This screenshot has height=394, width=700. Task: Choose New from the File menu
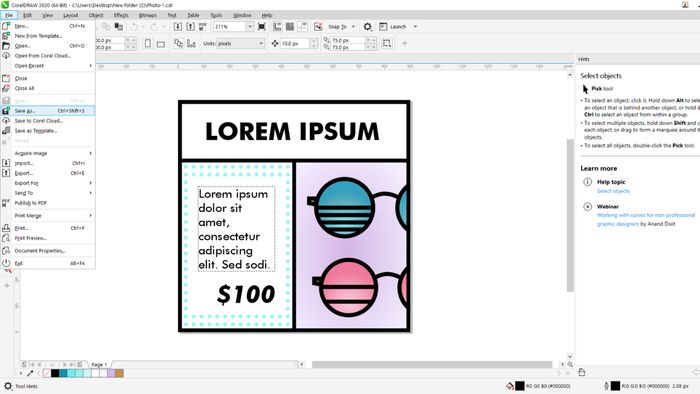tap(48, 26)
